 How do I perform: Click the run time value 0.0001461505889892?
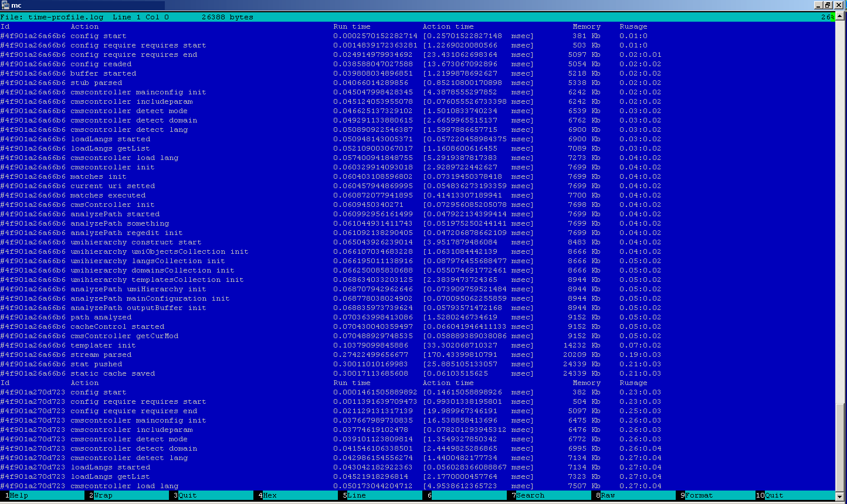pos(375,392)
